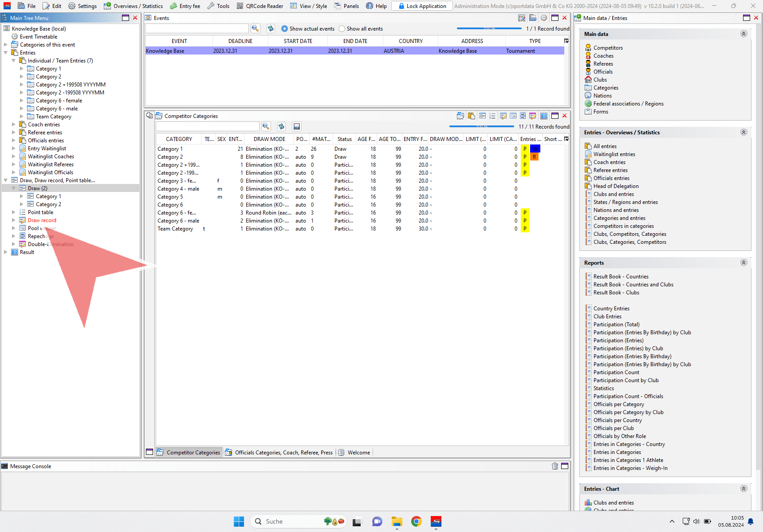The height and width of the screenshot is (532, 763).
Task: Open the Competitors entry under Main data
Action: [608, 48]
